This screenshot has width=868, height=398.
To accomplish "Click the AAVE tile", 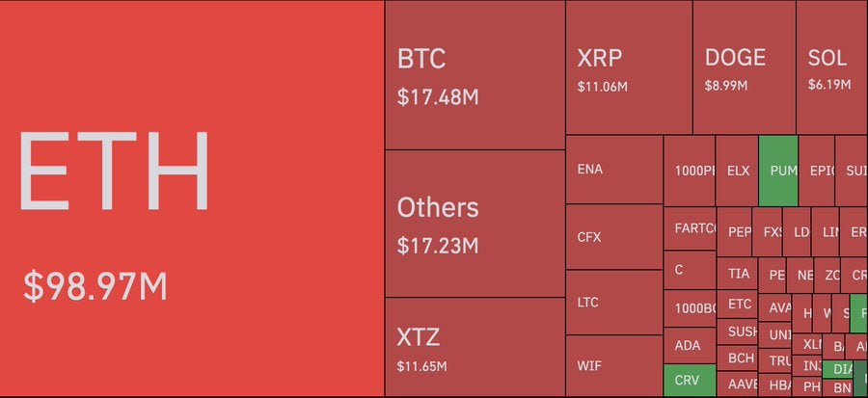I will 737,384.
